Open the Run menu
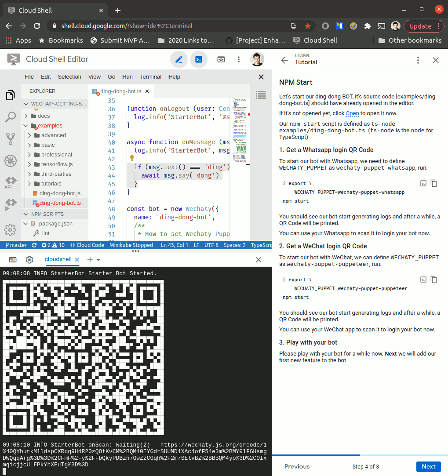Screen dimensions: 448x476 (x=127, y=77)
